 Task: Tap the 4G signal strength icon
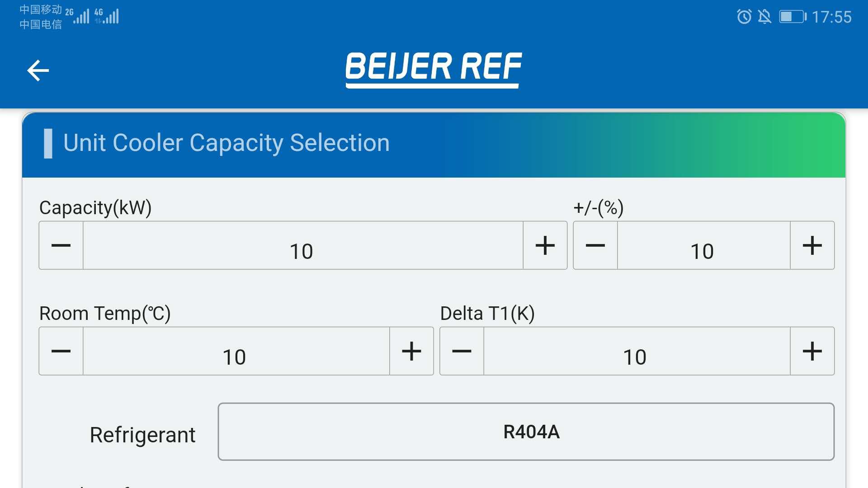click(108, 16)
